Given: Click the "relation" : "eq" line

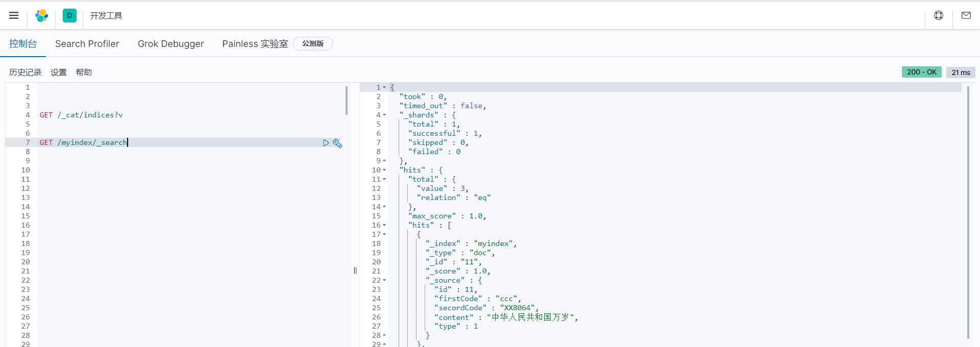Looking at the screenshot, I should coord(454,197).
